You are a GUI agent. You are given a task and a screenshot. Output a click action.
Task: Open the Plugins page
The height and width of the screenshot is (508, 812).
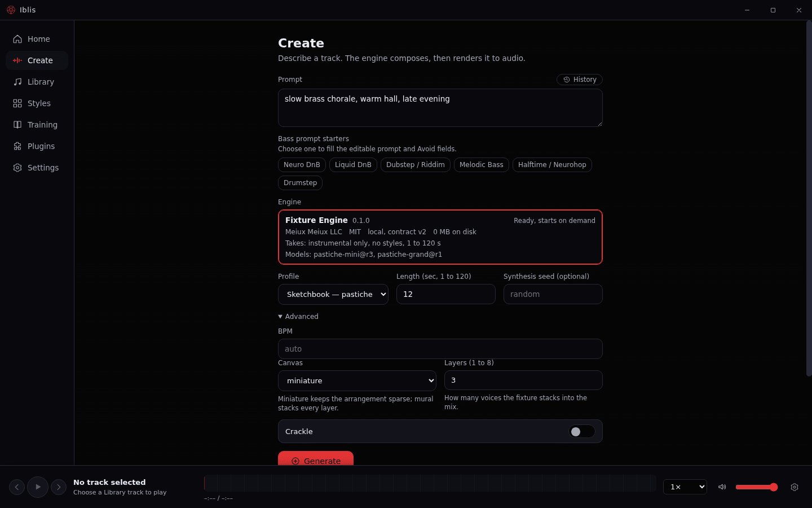coord(37,146)
